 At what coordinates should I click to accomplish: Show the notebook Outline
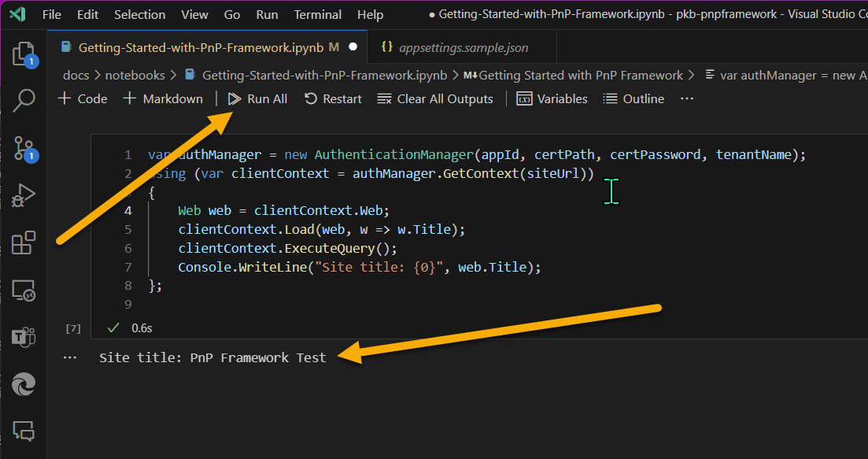[x=633, y=98]
